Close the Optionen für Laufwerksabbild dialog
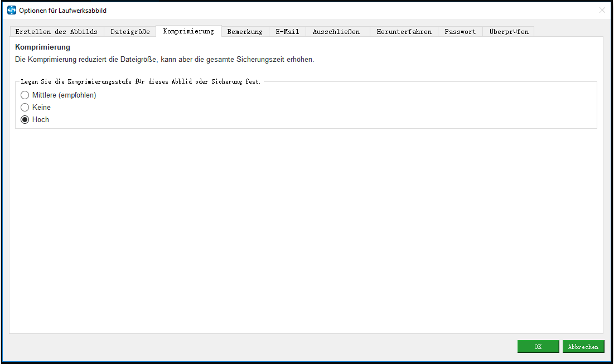This screenshot has width=614, height=364. [x=602, y=10]
